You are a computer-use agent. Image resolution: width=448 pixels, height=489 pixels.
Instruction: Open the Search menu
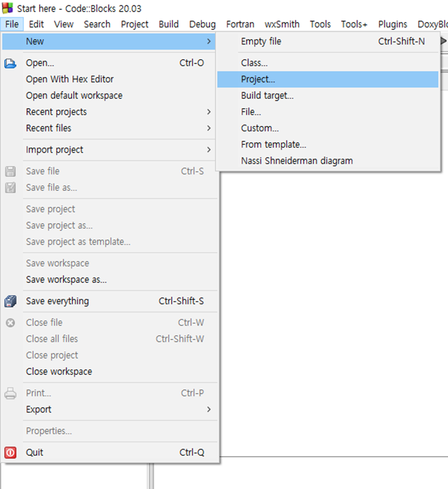point(97,25)
